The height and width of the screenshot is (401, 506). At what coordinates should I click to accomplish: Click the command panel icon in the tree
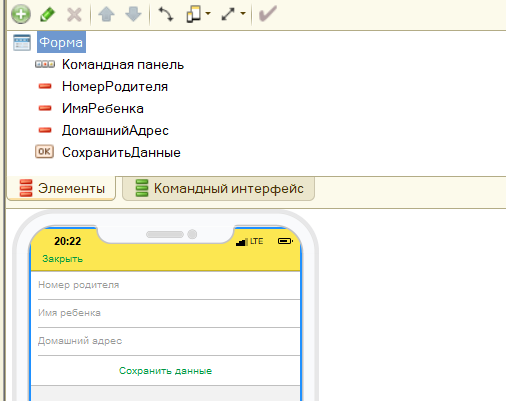45,64
